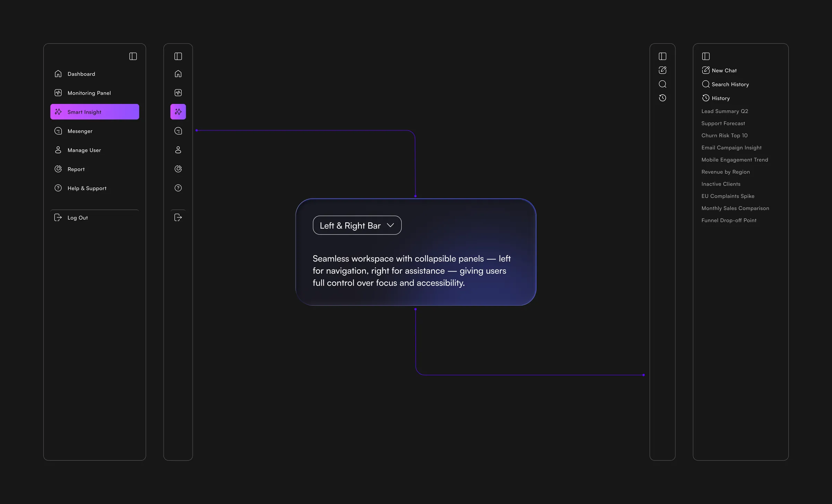Click monitoring pulse icon in collapsed bar

pos(178,93)
